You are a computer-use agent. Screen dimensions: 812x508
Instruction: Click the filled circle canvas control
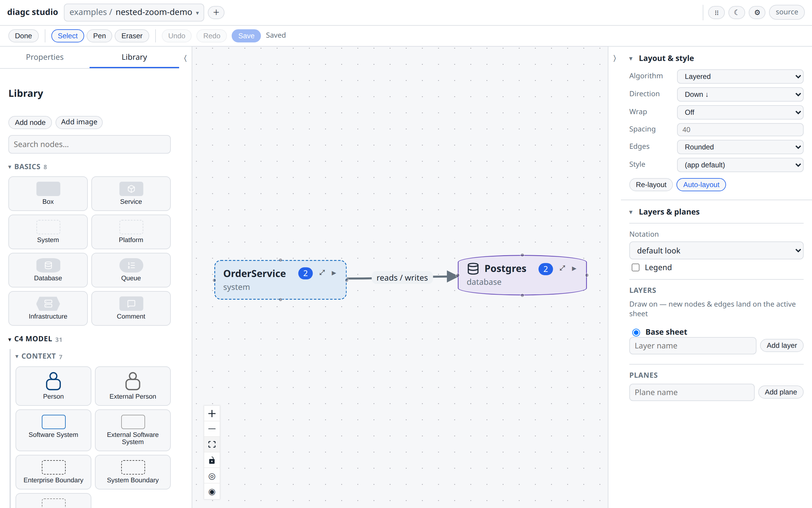pyautogui.click(x=212, y=492)
